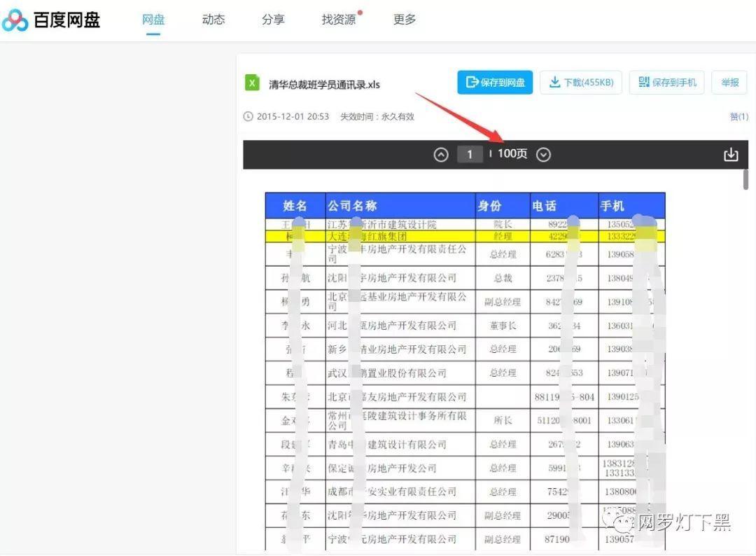Viewport: 756px width, 556px height.
Task: Like the file by clicking 赞(1)
Action: click(x=738, y=117)
